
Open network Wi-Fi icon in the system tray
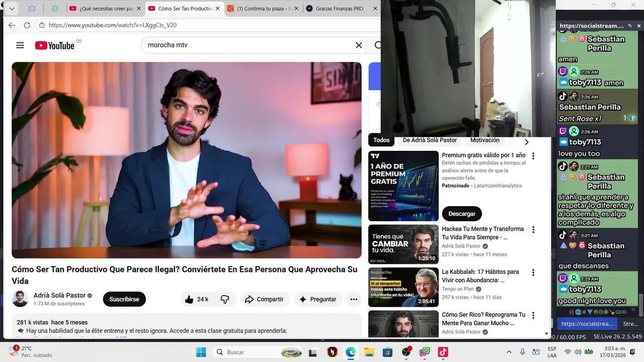pos(568,352)
